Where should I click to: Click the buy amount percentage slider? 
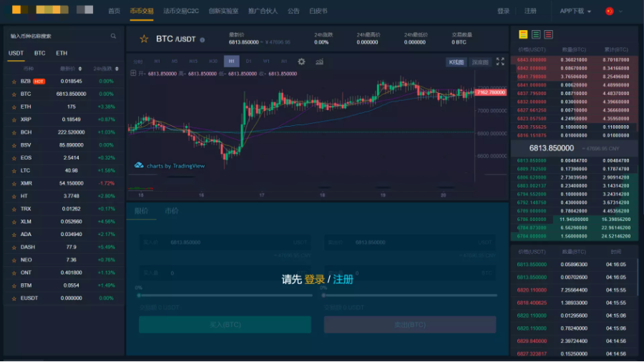(x=225, y=295)
